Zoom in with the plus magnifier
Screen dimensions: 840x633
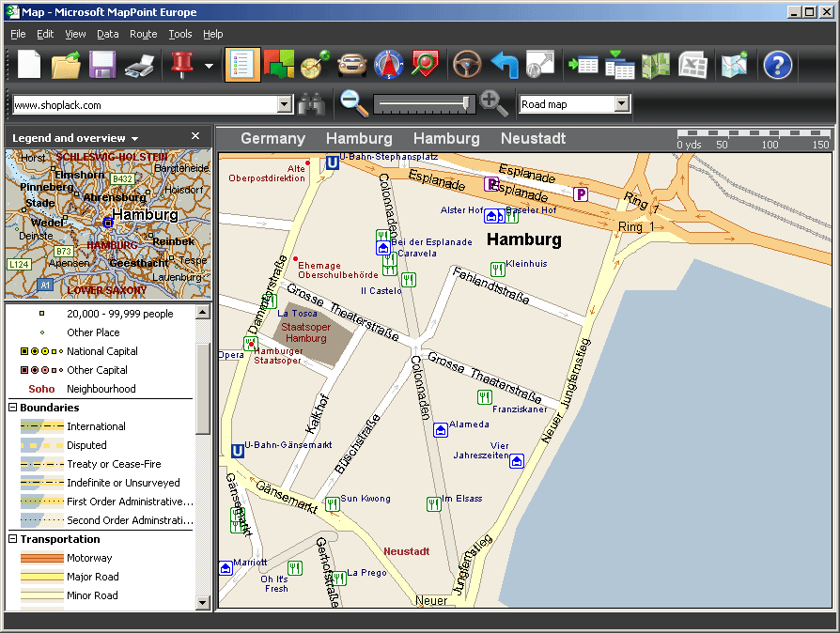493,103
